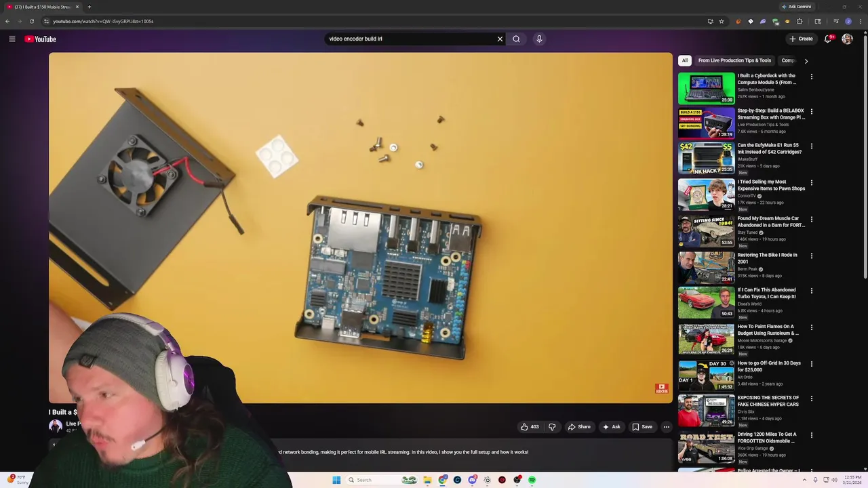Viewport: 868px width, 488px height.
Task: Open abandoned Turbo Toyota video thumbnail
Action: [x=706, y=302]
